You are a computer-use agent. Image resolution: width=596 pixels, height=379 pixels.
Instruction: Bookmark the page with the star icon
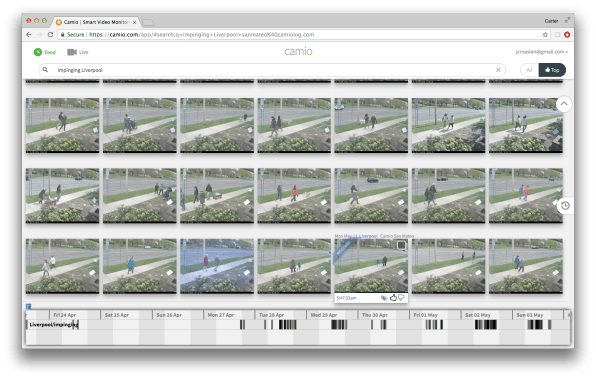[x=545, y=35]
